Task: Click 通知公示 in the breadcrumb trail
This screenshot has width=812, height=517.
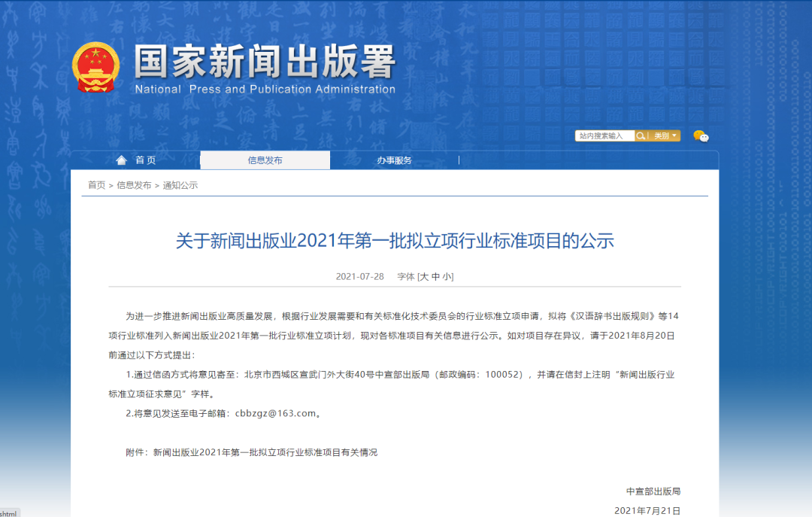Action: point(180,185)
